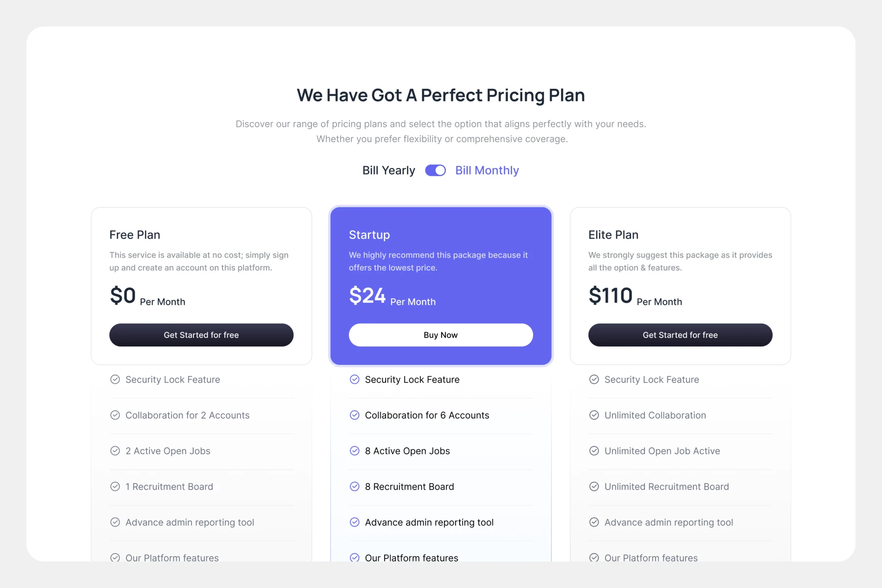882x588 pixels.
Task: Click Get Started for free on Elite Plan
Action: pyautogui.click(x=680, y=335)
